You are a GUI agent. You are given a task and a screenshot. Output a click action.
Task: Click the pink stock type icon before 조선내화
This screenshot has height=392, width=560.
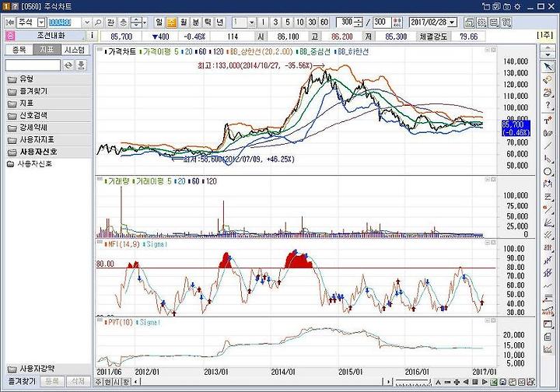(11, 36)
